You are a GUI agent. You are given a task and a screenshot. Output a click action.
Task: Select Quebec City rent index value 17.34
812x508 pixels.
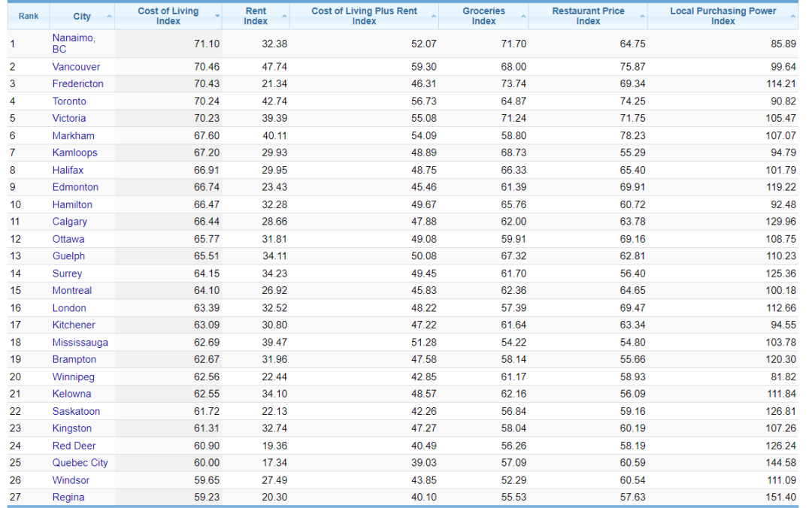pyautogui.click(x=274, y=463)
